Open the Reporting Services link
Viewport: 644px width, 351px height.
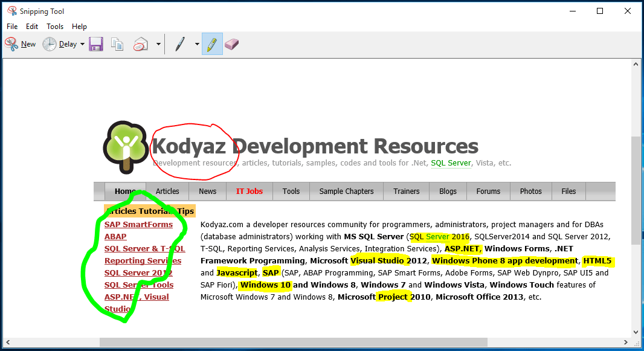[x=143, y=261]
